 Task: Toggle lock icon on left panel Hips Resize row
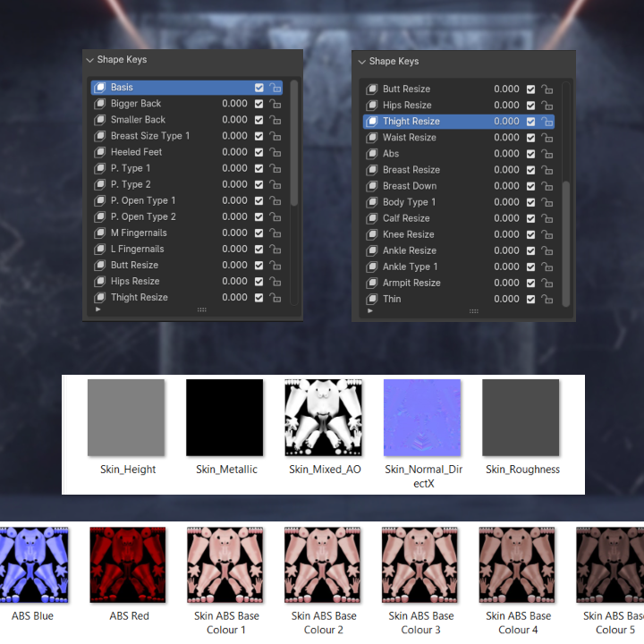[x=275, y=282]
